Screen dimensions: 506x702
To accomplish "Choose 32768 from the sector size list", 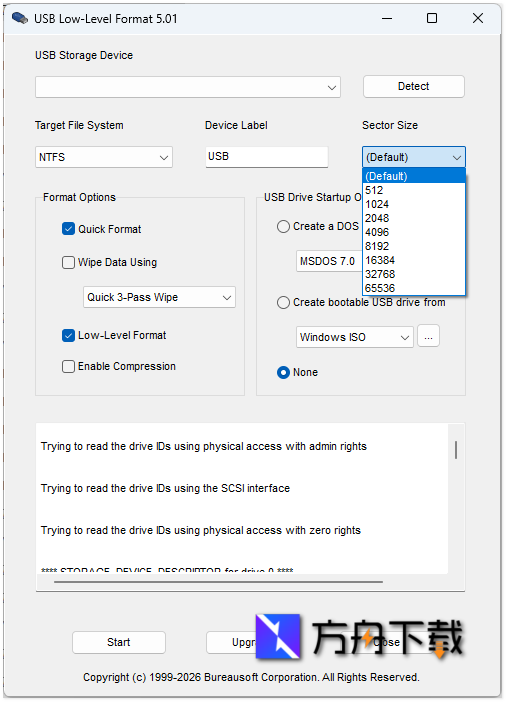I will coord(413,274).
